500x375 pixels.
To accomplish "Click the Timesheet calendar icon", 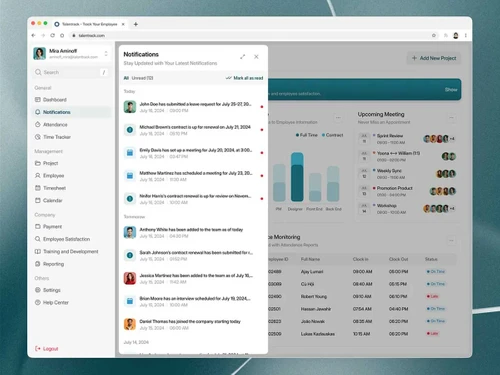I will click(38, 188).
